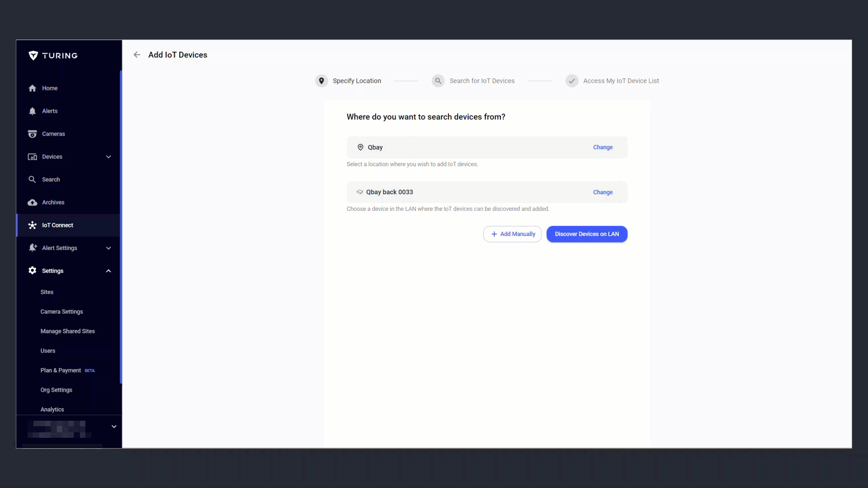Open the account dropdown at sidebar bottom
Image resolution: width=868 pixels, height=488 pixels.
pyautogui.click(x=114, y=427)
